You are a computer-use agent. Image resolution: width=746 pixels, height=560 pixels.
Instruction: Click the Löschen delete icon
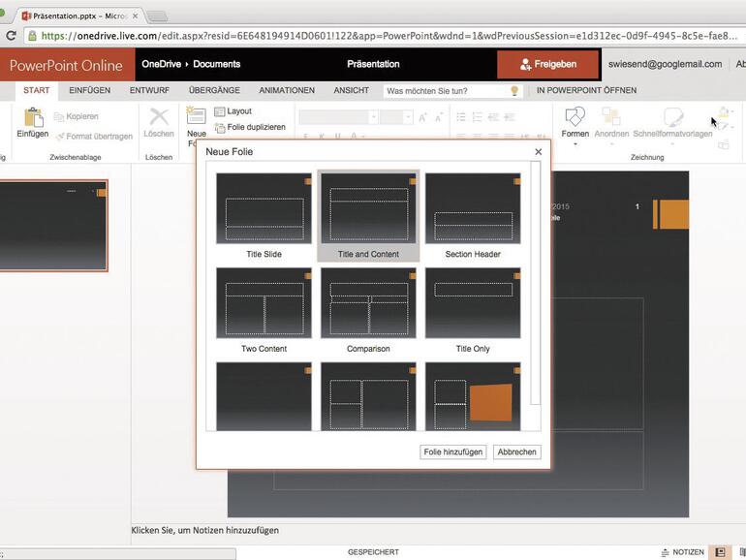pyautogui.click(x=159, y=116)
